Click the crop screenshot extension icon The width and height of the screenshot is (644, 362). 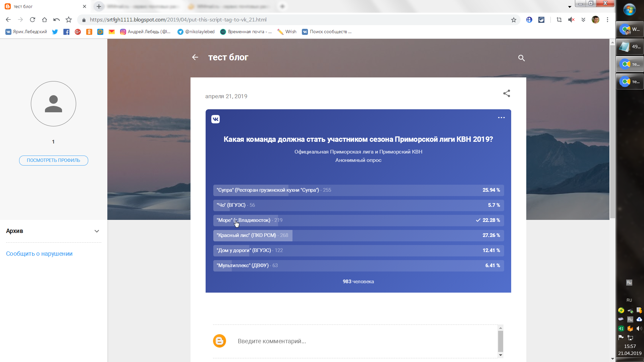click(x=559, y=20)
